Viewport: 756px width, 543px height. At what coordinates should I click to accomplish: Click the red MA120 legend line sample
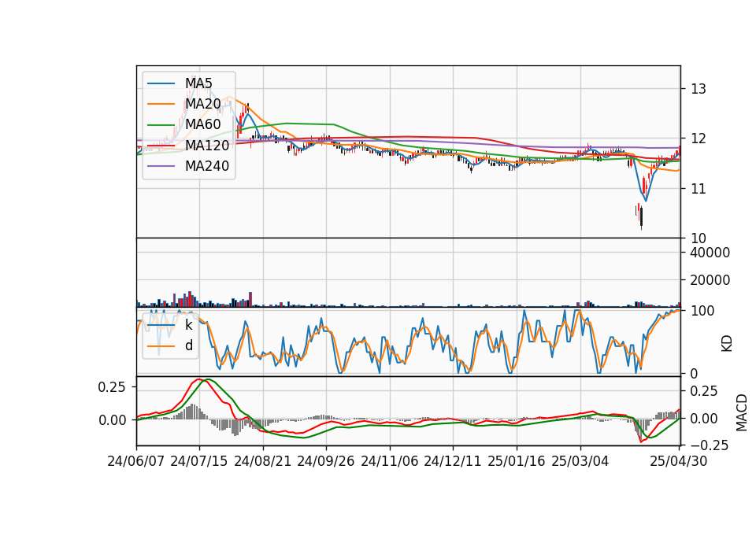pyautogui.click(x=161, y=146)
